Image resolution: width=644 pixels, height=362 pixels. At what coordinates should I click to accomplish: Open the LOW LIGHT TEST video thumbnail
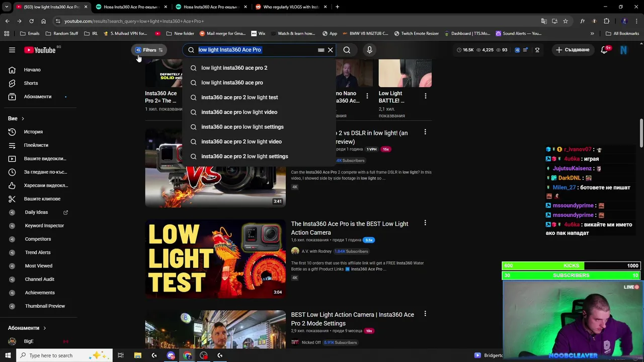click(215, 259)
